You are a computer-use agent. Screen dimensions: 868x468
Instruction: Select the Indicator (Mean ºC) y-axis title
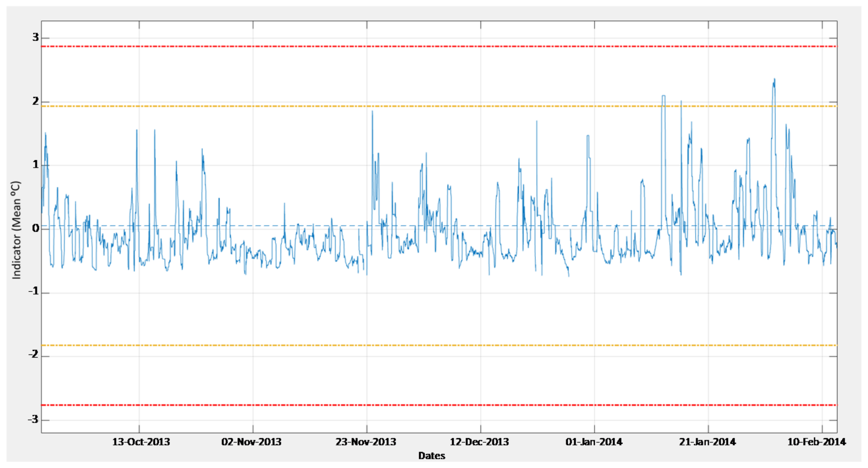(16, 230)
